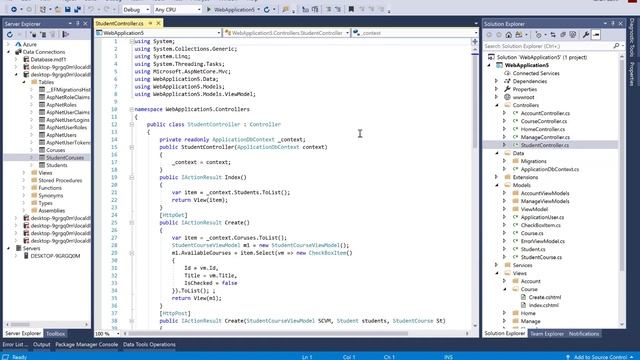Select AccountController.cs in Solution Explorer
Viewport: 640px width, 360px height.
click(x=545, y=113)
